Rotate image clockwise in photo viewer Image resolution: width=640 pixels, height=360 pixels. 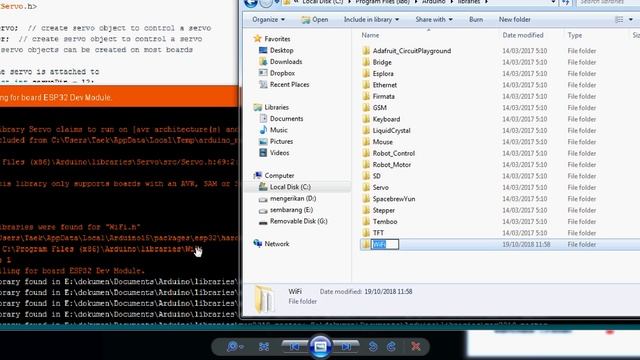391,347
